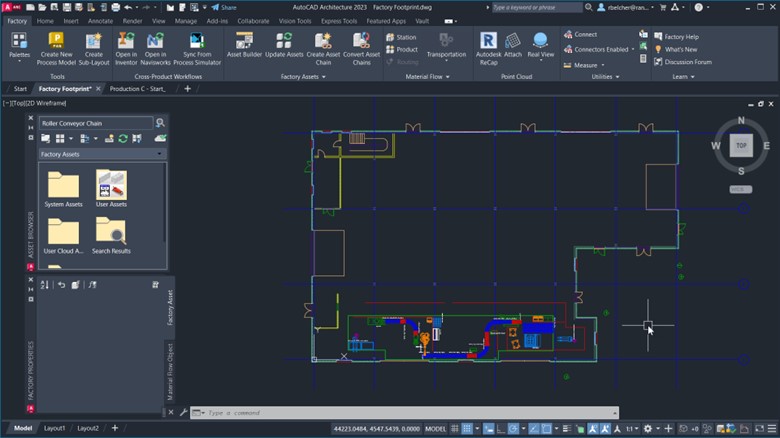Screen dimensions: 780x438
Task: Expand the Factory Assets ribbon panel
Action: [303, 77]
